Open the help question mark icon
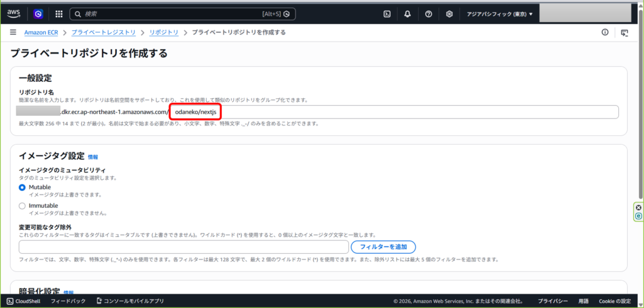 tap(428, 13)
